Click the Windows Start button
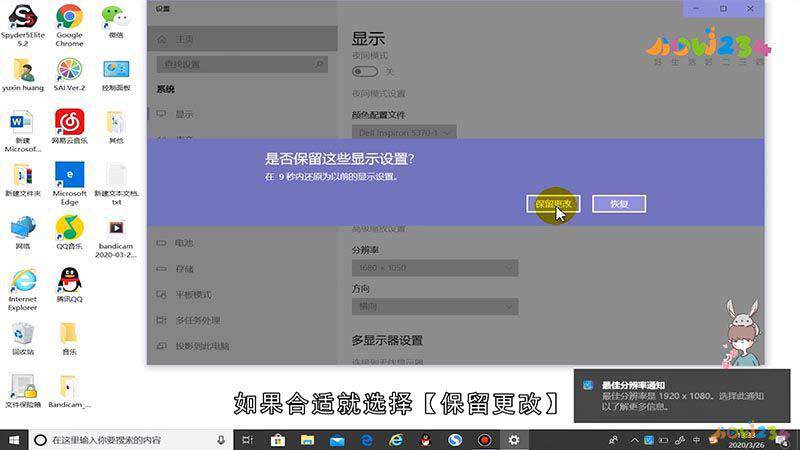The width and height of the screenshot is (800, 450). [x=14, y=440]
